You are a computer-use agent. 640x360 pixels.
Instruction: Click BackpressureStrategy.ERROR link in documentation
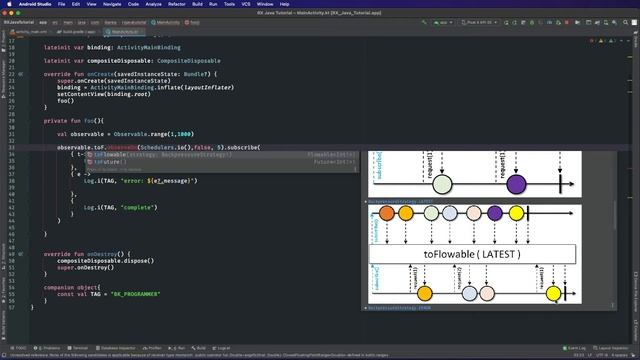[399, 308]
